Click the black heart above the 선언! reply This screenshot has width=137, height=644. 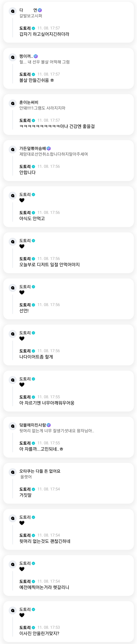22,292
